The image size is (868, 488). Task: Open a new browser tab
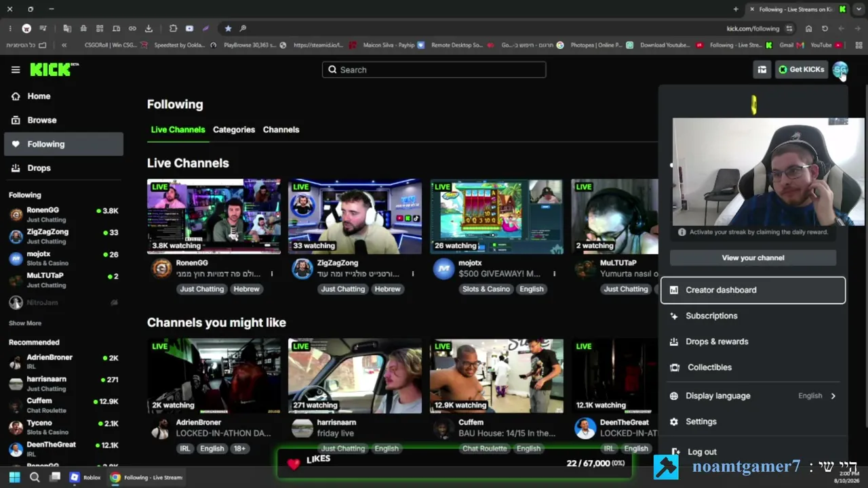coord(736,9)
